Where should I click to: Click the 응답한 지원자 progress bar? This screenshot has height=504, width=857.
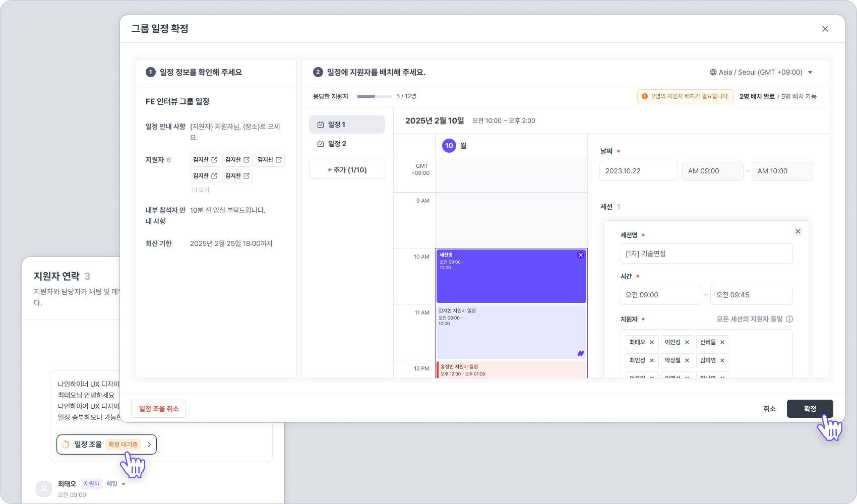[x=375, y=96]
